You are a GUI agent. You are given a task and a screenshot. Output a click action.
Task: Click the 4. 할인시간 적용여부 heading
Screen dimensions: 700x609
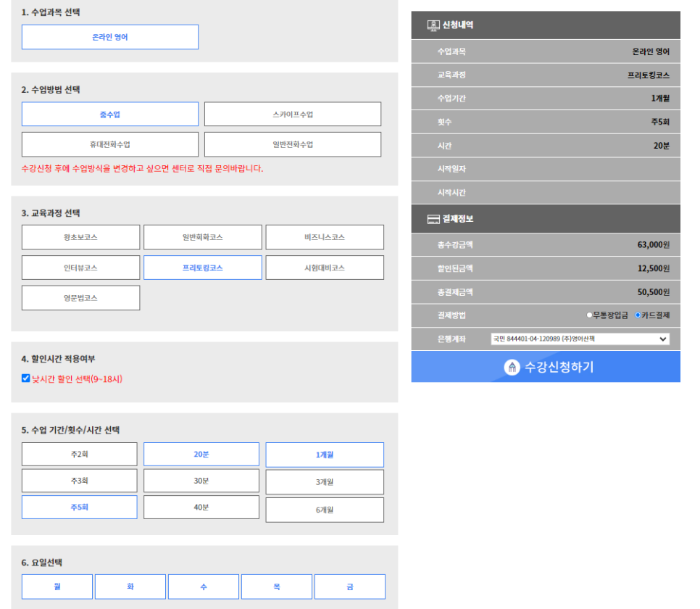[58, 359]
